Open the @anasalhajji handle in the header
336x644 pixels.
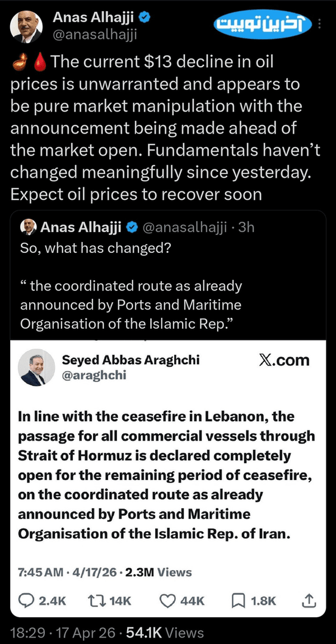[x=95, y=35]
